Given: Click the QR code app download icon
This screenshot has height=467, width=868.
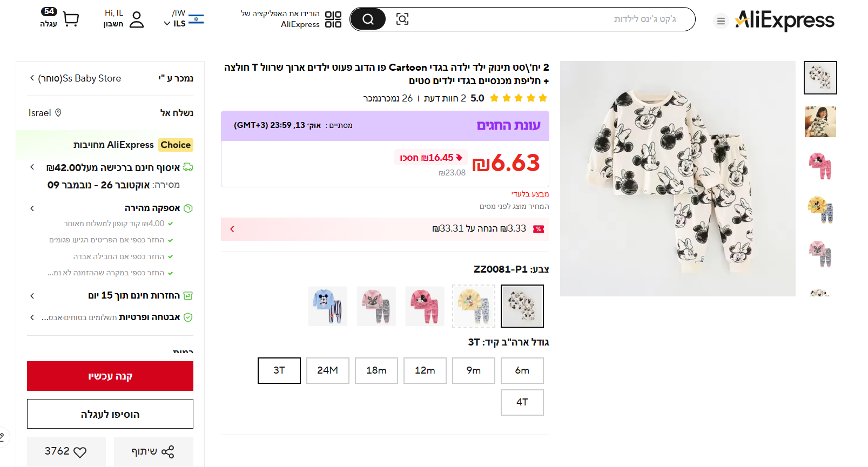Looking at the screenshot, I should (333, 19).
